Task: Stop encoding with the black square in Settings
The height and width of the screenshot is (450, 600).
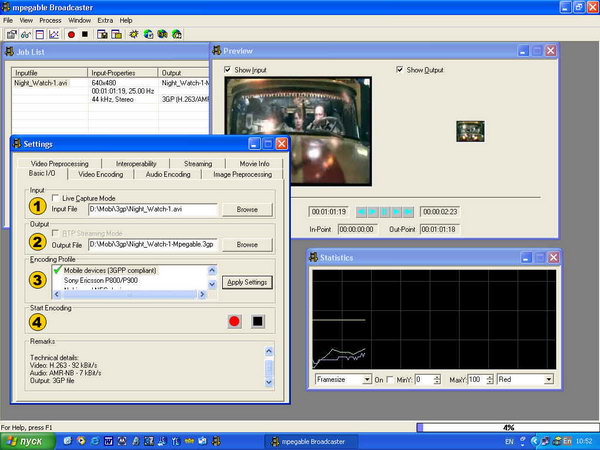Action: pos(258,321)
